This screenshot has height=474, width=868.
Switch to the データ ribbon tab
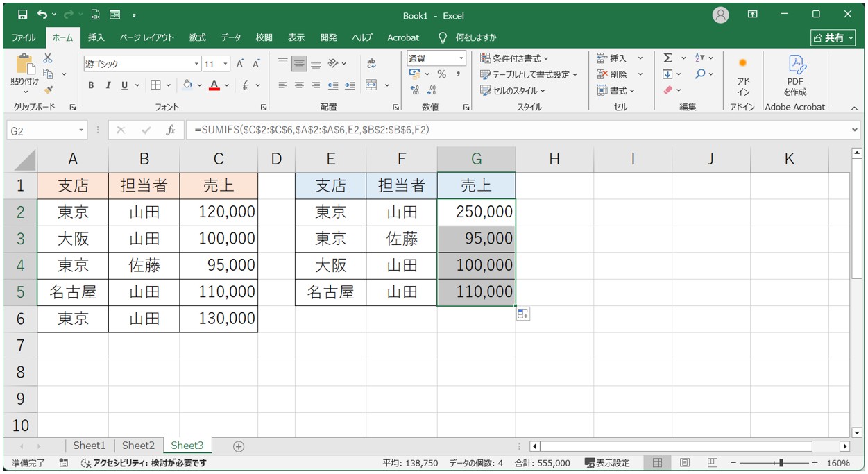point(231,37)
